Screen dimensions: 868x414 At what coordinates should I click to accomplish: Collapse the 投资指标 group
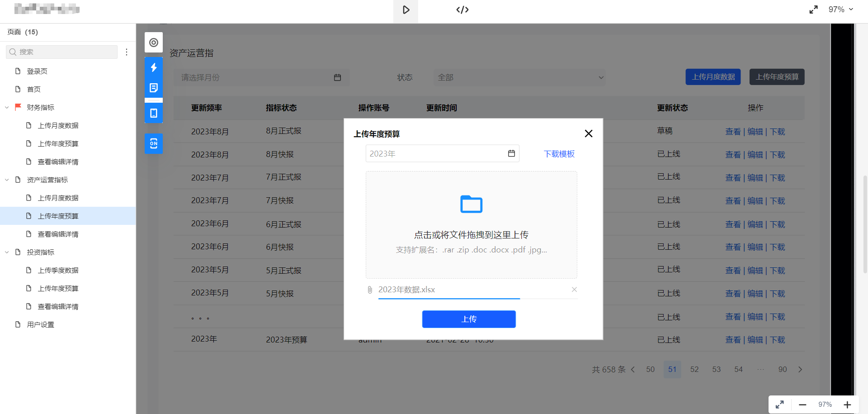7,252
